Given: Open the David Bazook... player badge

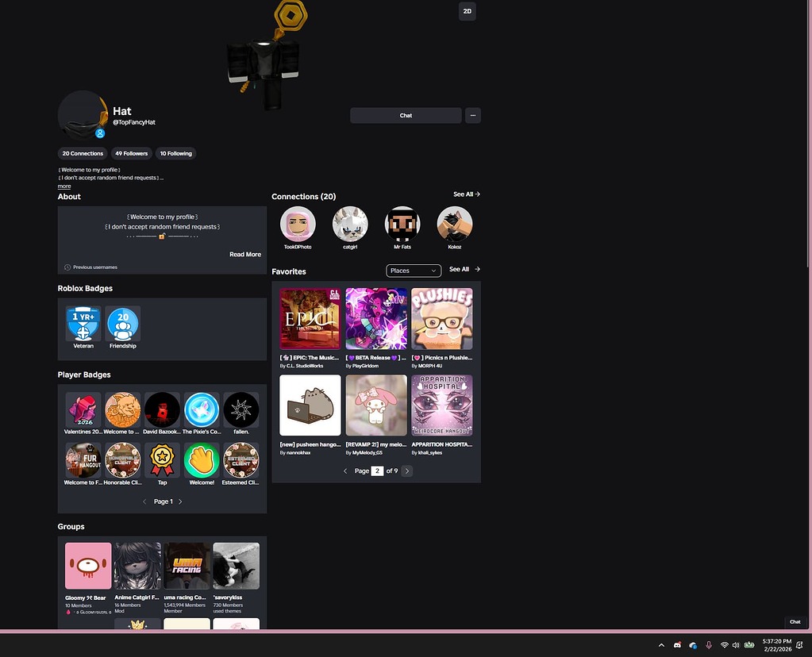Looking at the screenshot, I should click(x=162, y=409).
